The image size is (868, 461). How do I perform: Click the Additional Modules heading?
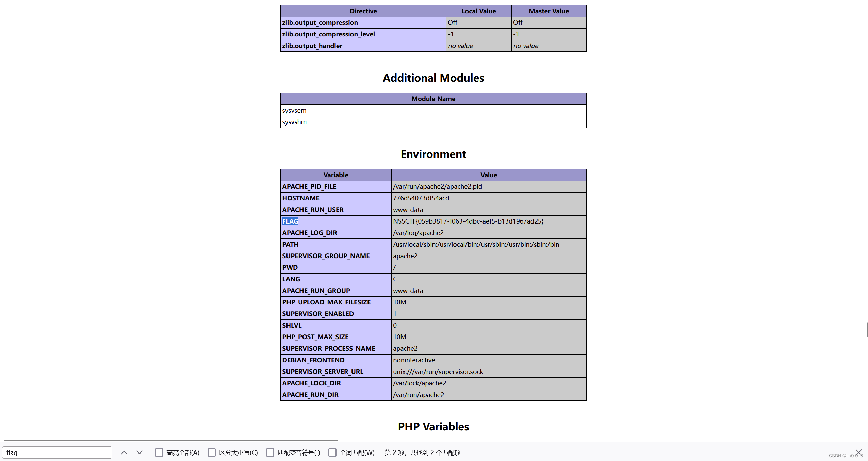point(433,78)
